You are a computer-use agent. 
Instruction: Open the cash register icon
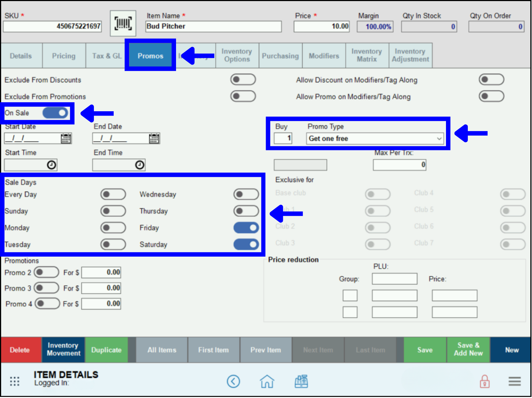[x=301, y=381]
